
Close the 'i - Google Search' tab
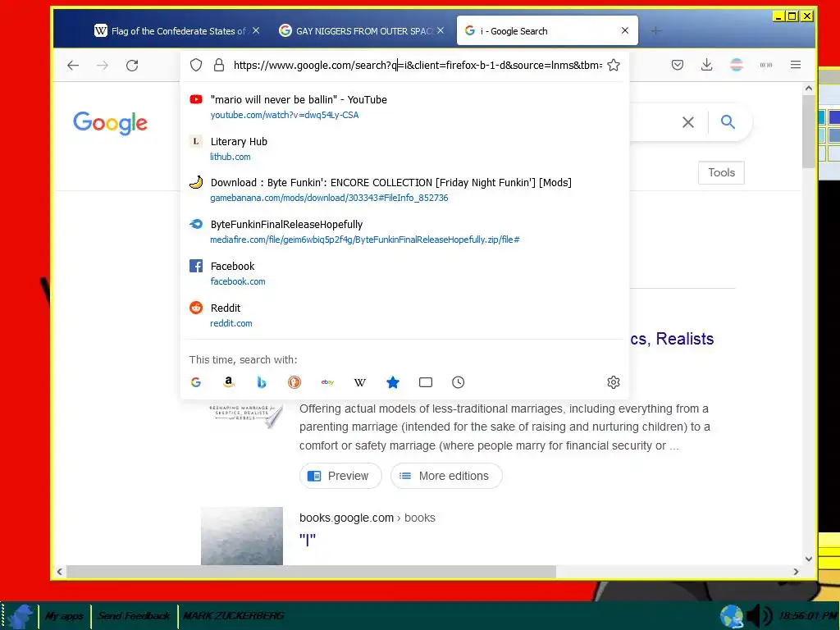(624, 30)
